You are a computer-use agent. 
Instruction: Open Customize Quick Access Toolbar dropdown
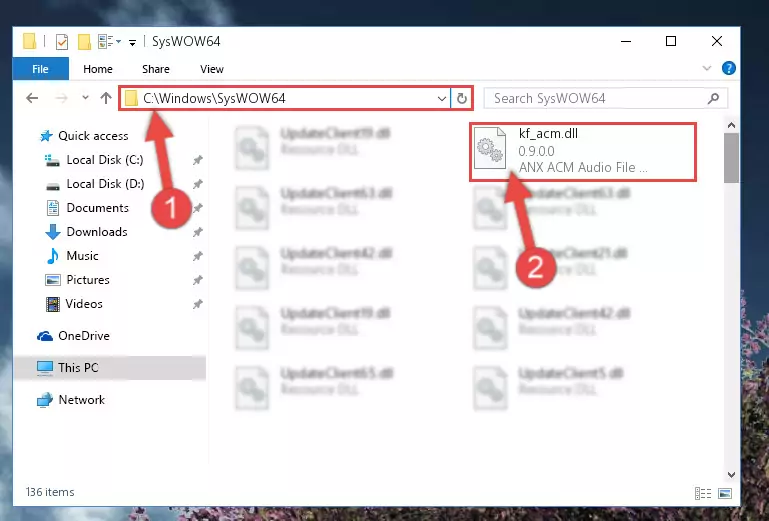tap(132, 43)
